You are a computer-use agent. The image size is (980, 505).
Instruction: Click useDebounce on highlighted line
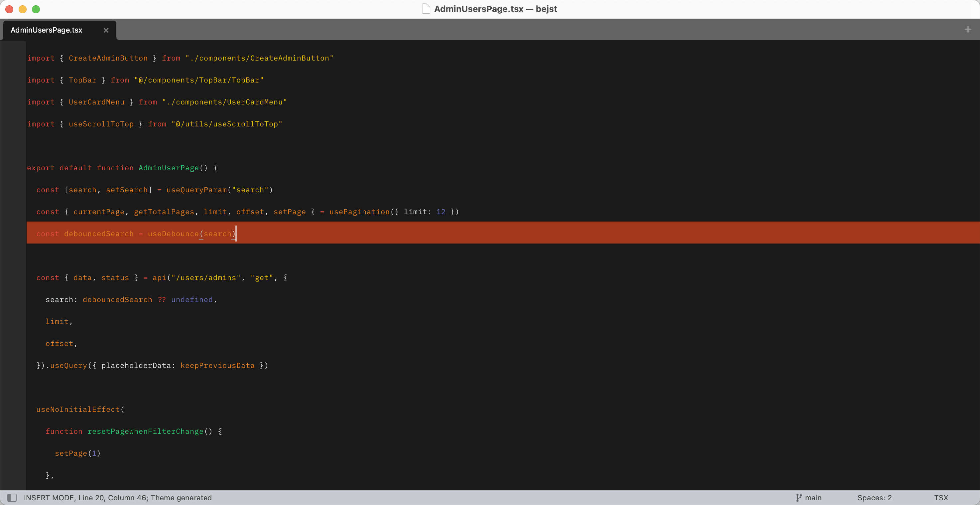pyautogui.click(x=173, y=234)
